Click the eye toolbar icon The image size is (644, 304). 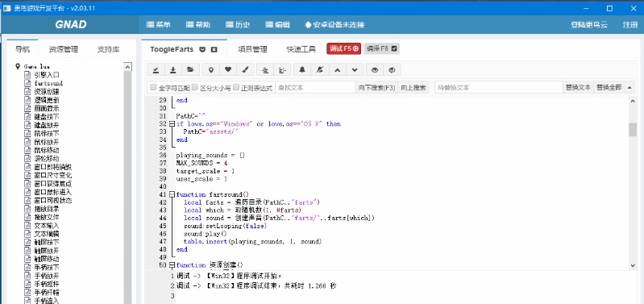375,70
